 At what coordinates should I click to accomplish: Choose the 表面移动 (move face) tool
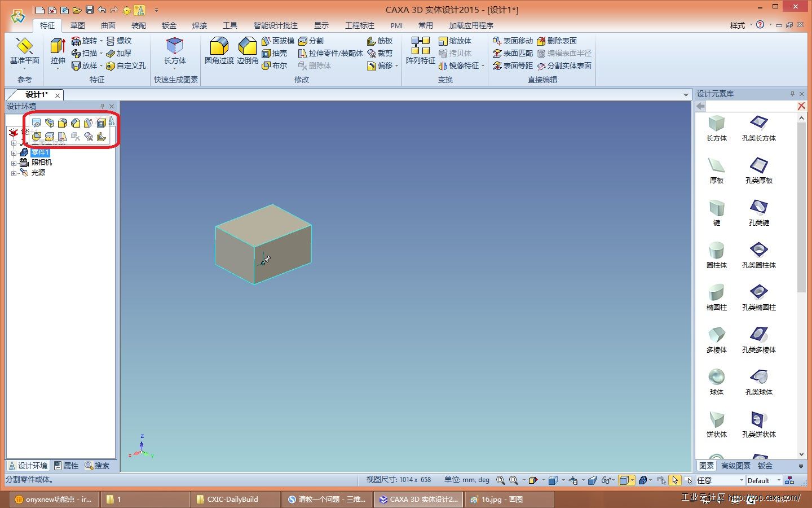click(513, 41)
